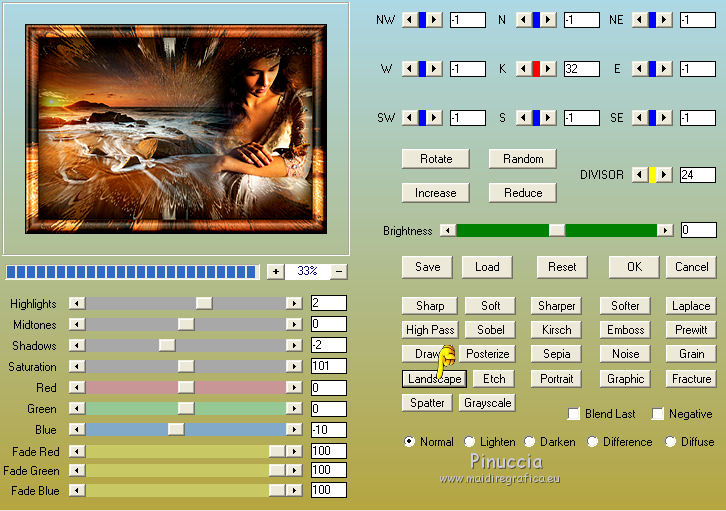Decrease Red with left arrow
The width and height of the screenshot is (726, 511).
click(77, 387)
